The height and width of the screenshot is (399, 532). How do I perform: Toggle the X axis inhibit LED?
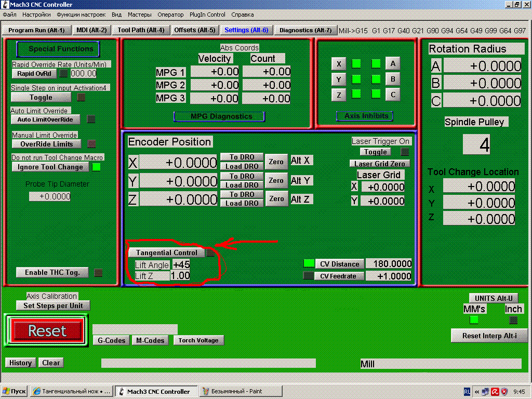tap(356, 64)
